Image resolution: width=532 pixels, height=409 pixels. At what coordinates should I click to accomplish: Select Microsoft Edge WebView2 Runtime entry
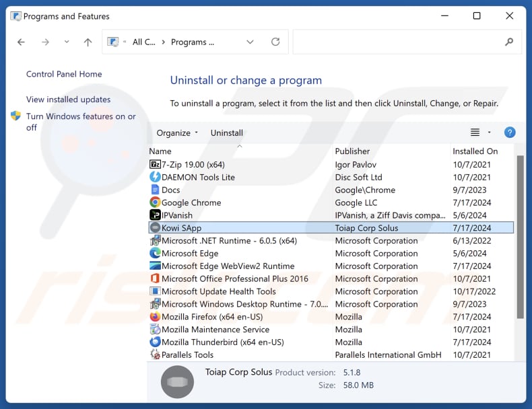tap(331, 266)
